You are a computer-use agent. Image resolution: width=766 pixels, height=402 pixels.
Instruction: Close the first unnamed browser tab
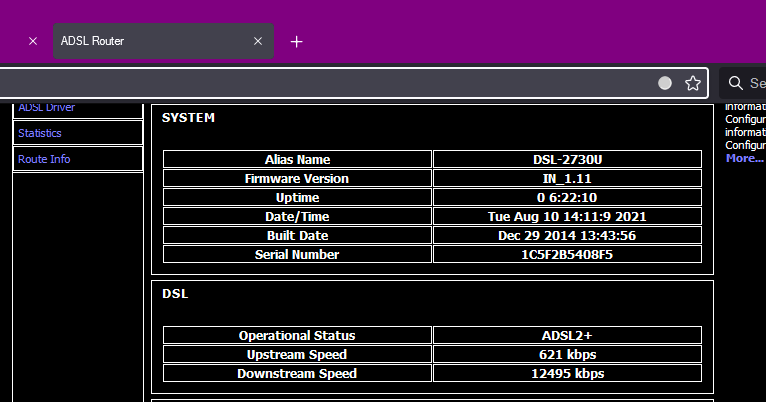pos(32,42)
